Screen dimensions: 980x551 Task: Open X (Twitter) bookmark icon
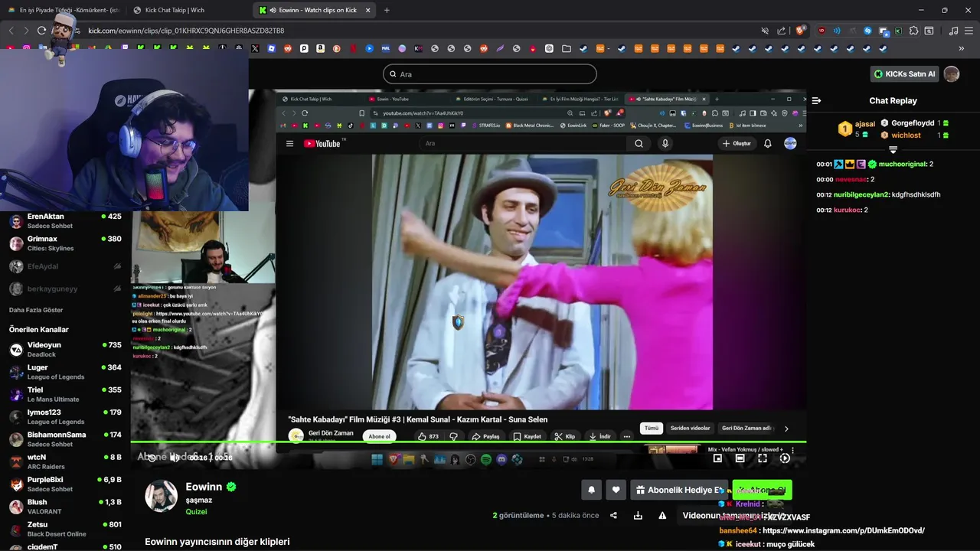[255, 48]
